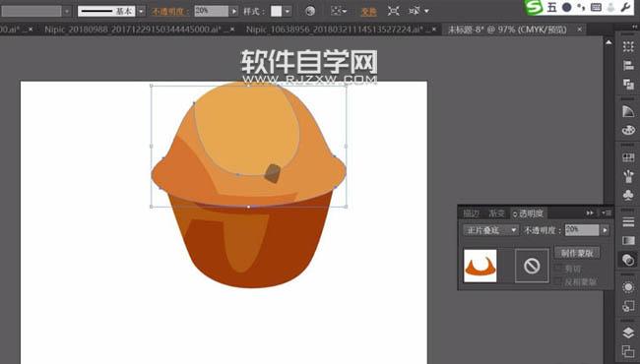The image size is (640, 364).
Task: Open the Pathfinder panel icon in dock
Action: point(628,84)
